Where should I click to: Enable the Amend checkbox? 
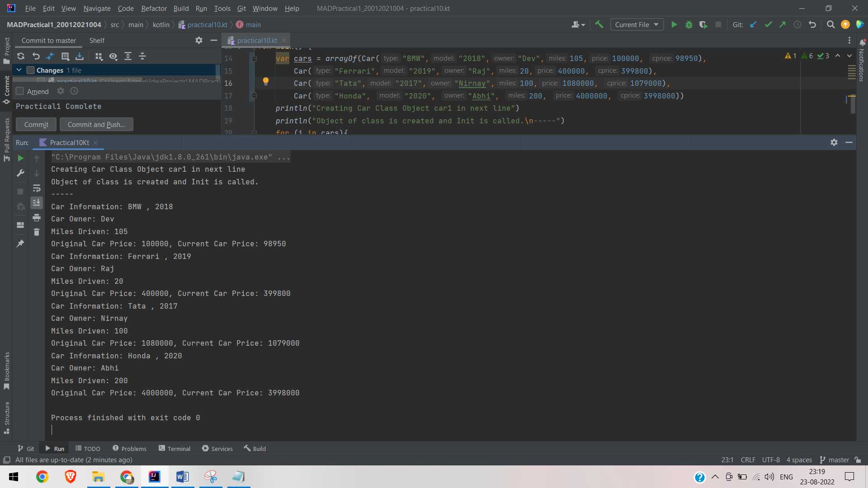[x=19, y=91]
